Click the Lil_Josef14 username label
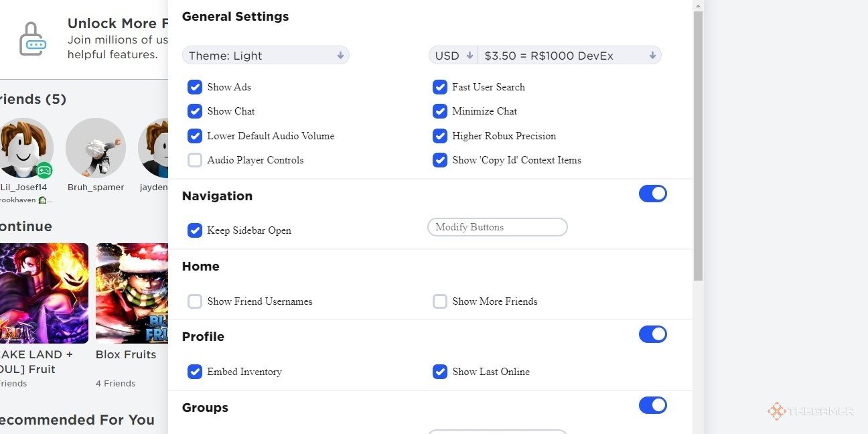 tap(24, 188)
